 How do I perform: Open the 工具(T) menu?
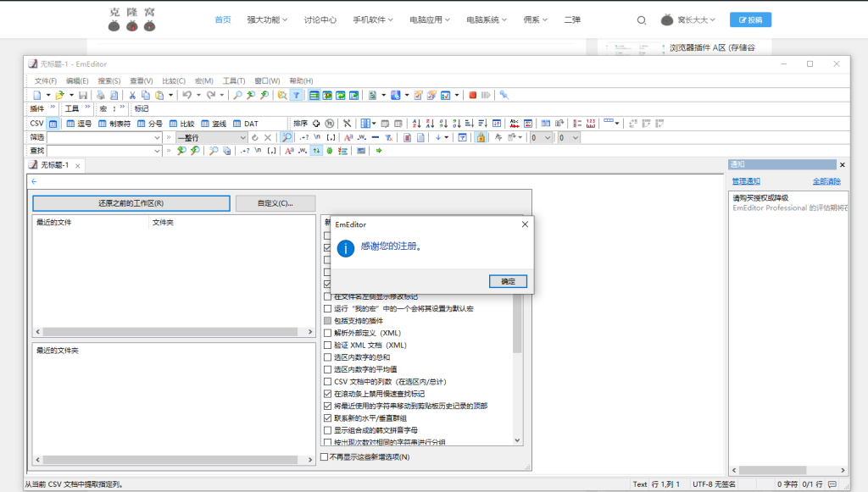point(234,80)
